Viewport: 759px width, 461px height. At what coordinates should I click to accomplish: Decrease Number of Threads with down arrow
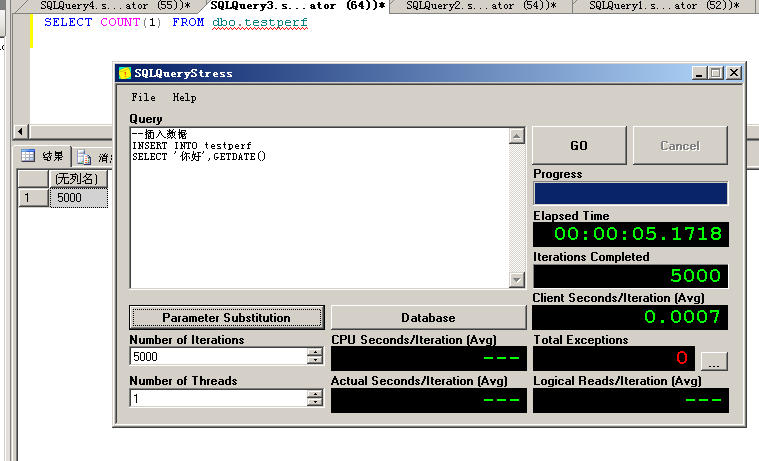pyautogui.click(x=315, y=402)
